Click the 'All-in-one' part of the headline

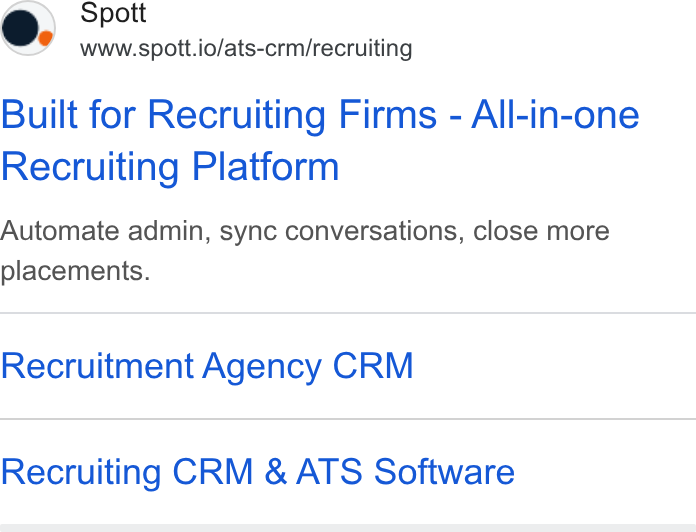(x=555, y=114)
